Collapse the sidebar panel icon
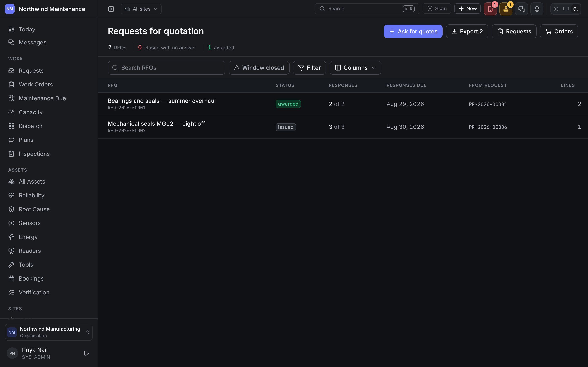This screenshot has height=367, width=588. click(111, 9)
